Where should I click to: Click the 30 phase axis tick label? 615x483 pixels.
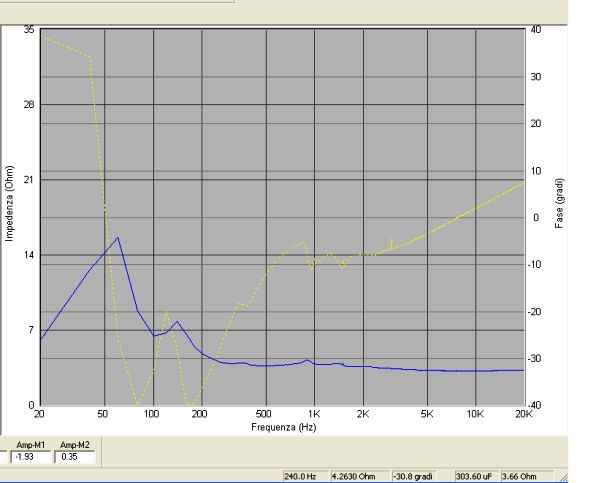pyautogui.click(x=536, y=77)
